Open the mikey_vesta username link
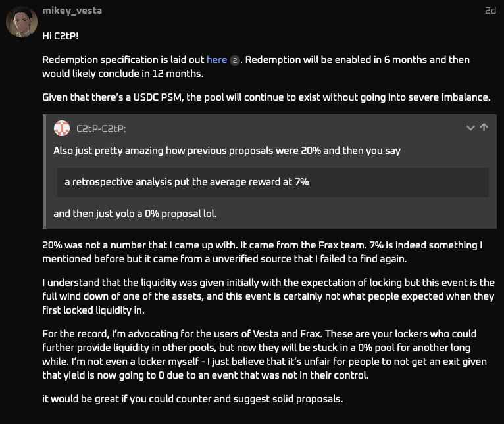Screen dimensions: 504x424 tap(72, 11)
